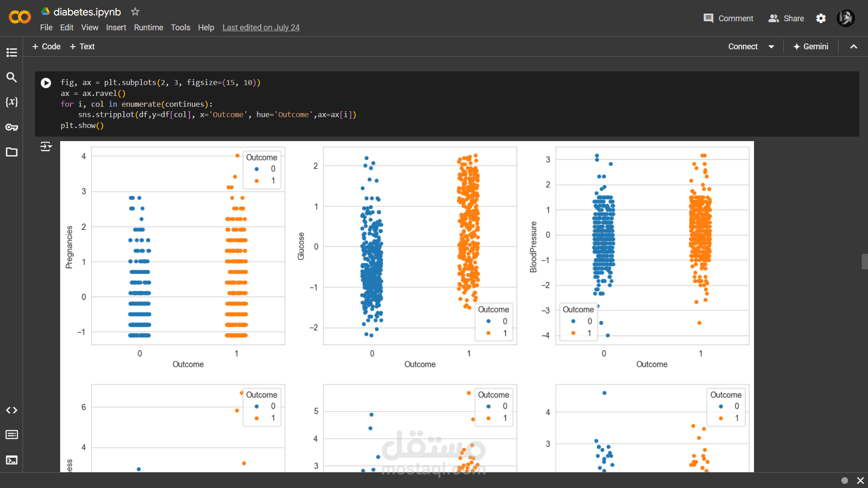Add a new Text cell
868x488 pixels.
coord(82,47)
